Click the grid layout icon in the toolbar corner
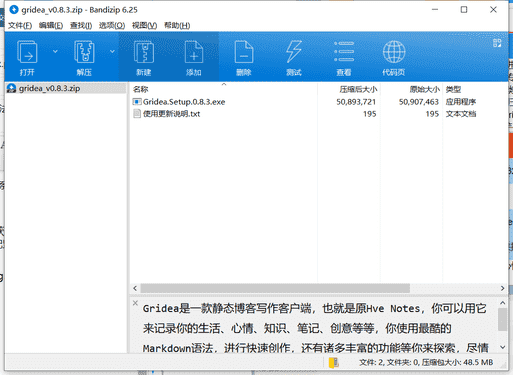 [497, 43]
